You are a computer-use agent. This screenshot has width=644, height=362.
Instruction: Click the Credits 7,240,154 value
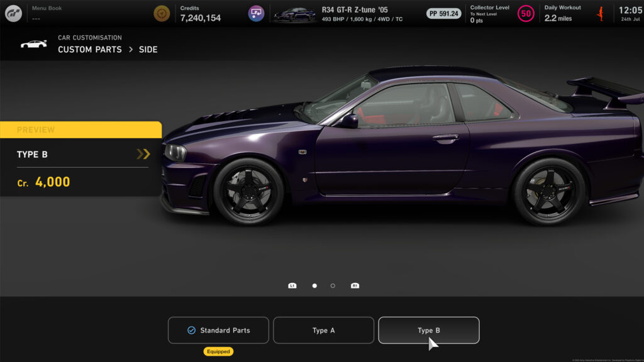(x=201, y=18)
